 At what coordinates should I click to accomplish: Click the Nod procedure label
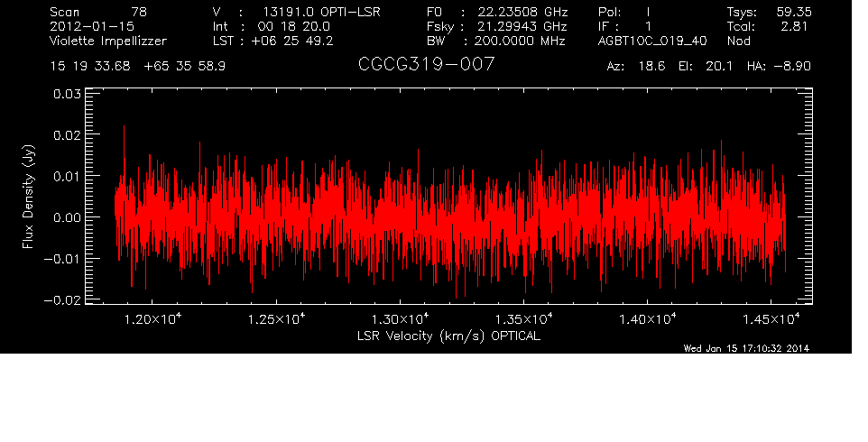(x=738, y=41)
